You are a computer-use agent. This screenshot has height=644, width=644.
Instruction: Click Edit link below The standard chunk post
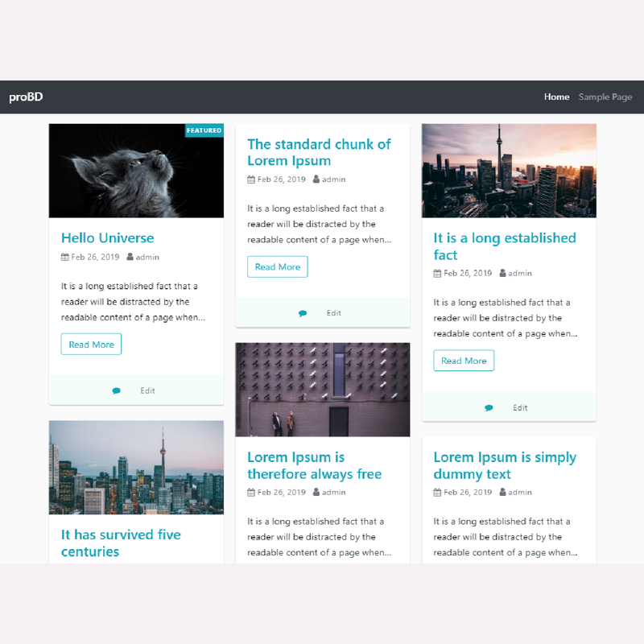(x=334, y=313)
